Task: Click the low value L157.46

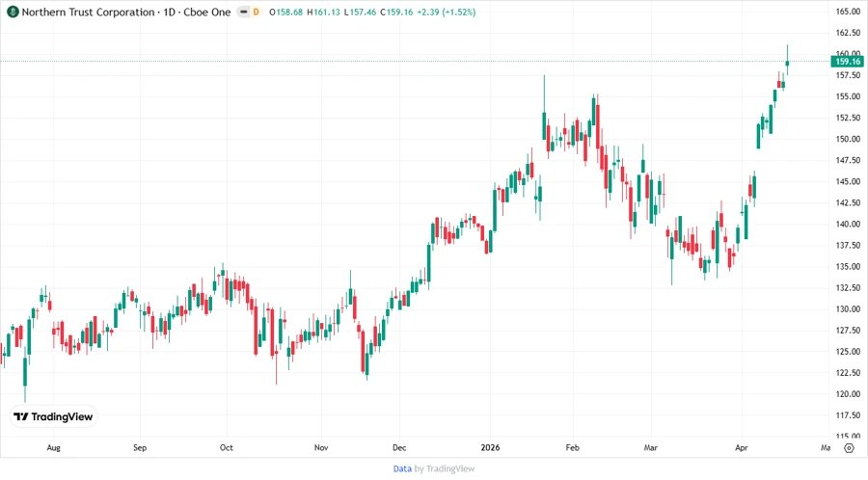Action: pyautogui.click(x=360, y=12)
